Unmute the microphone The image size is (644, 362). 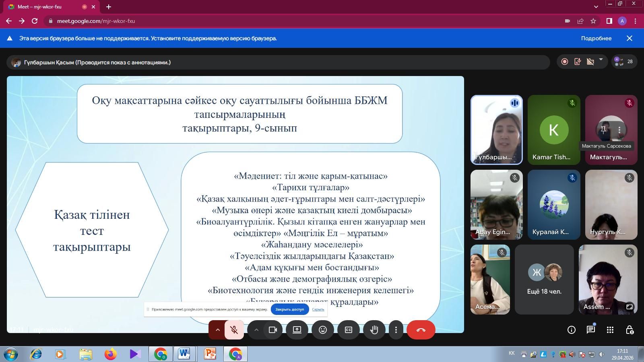pos(234,330)
